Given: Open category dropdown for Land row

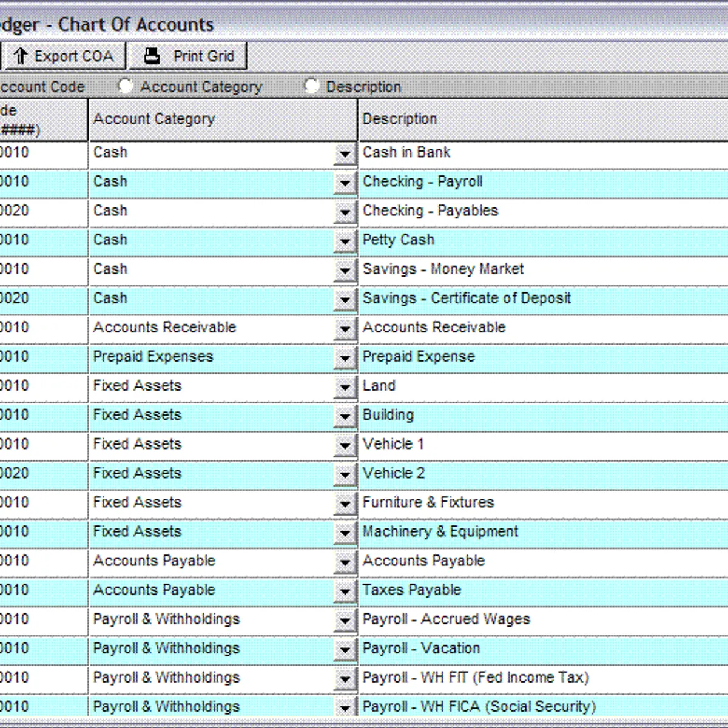Looking at the screenshot, I should coord(345,388).
